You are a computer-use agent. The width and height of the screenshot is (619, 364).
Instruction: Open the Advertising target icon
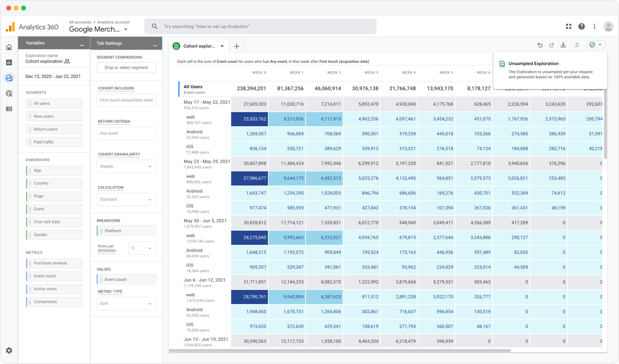(x=9, y=94)
